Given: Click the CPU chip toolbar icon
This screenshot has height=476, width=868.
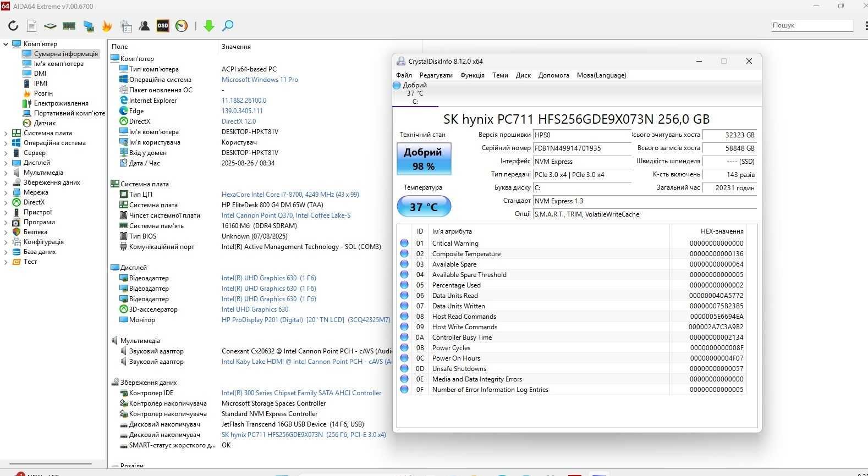Looking at the screenshot, I should [50, 26].
